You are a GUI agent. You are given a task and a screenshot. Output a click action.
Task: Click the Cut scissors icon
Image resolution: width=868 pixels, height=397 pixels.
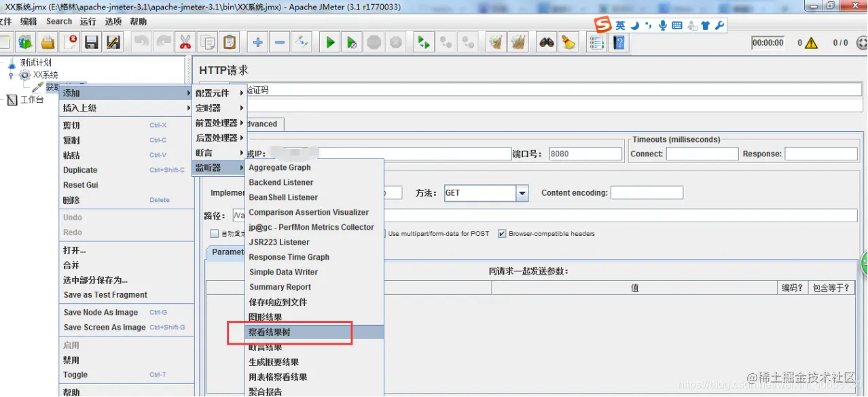pos(185,42)
